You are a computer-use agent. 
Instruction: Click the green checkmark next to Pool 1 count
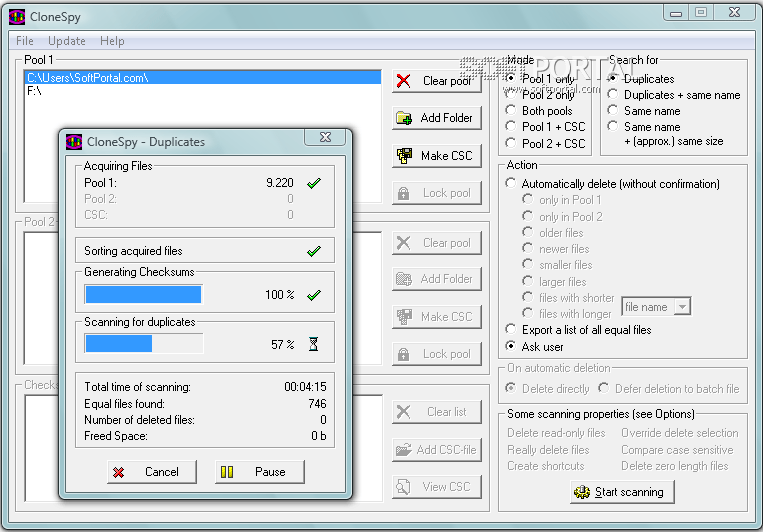point(314,183)
